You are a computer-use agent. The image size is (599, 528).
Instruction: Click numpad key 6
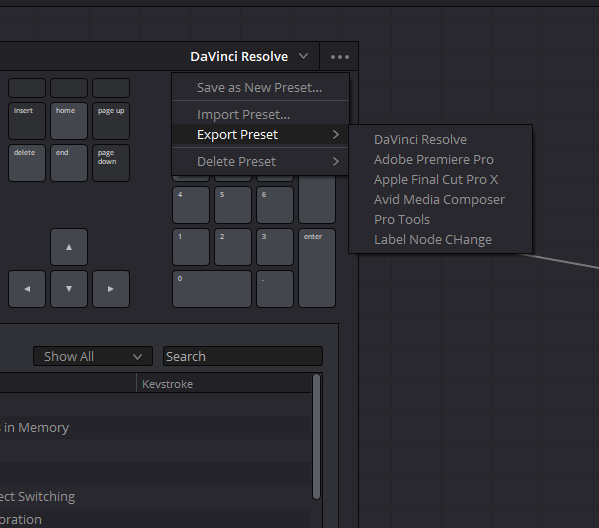(275, 205)
